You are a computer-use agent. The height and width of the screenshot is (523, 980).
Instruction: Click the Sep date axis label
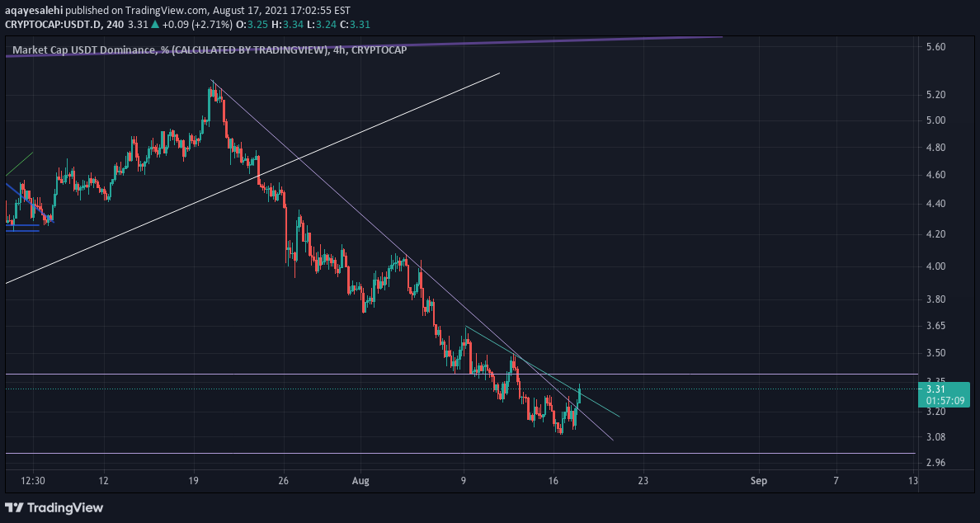click(x=759, y=480)
